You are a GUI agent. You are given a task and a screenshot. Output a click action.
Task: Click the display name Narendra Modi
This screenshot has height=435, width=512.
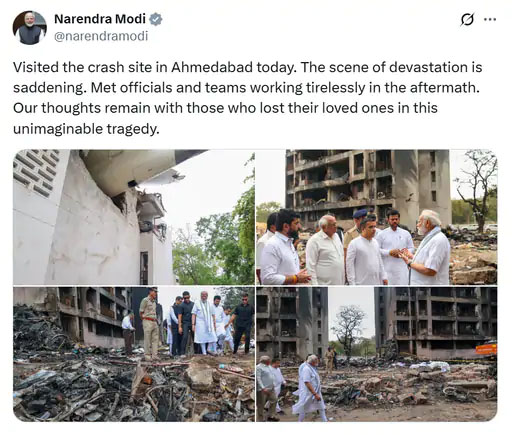click(x=100, y=19)
